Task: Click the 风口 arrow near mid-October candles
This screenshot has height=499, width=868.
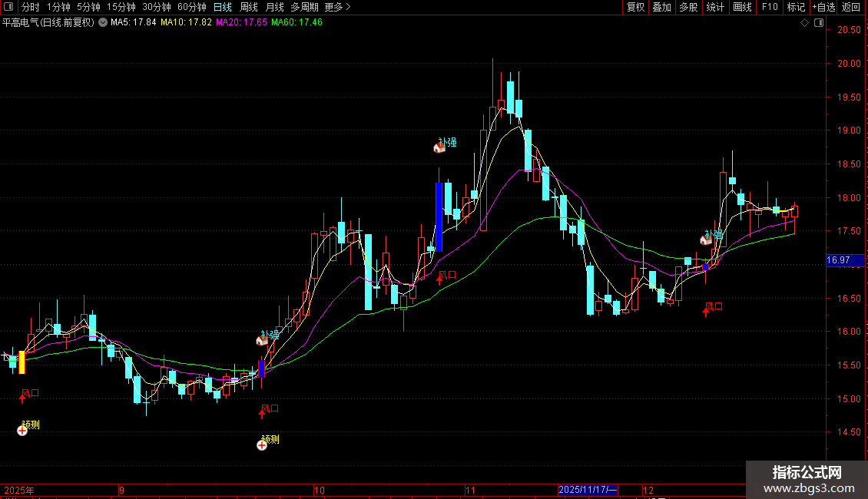Action: (x=439, y=279)
